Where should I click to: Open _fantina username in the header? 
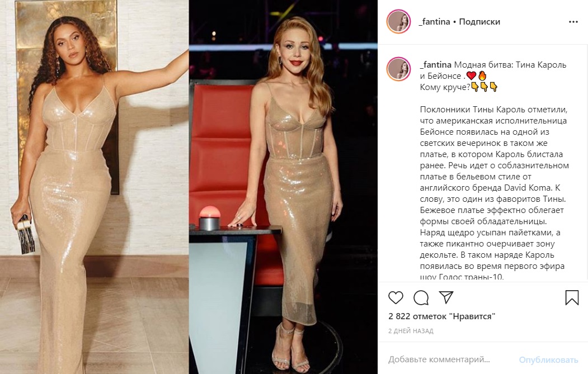click(x=434, y=22)
